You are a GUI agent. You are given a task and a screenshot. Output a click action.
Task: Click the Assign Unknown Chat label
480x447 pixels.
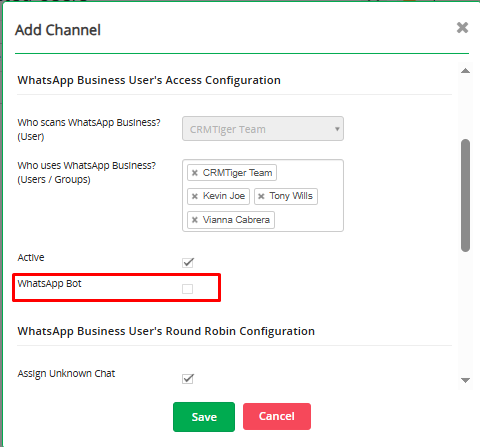pyautogui.click(x=66, y=374)
